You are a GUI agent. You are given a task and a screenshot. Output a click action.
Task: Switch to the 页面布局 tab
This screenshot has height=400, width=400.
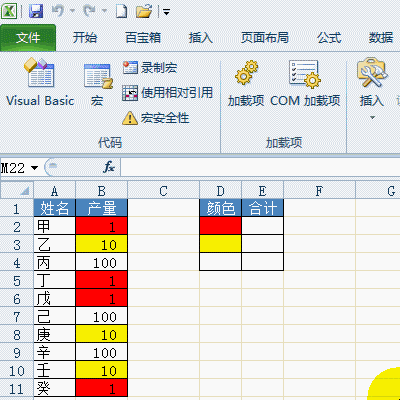[x=265, y=38]
